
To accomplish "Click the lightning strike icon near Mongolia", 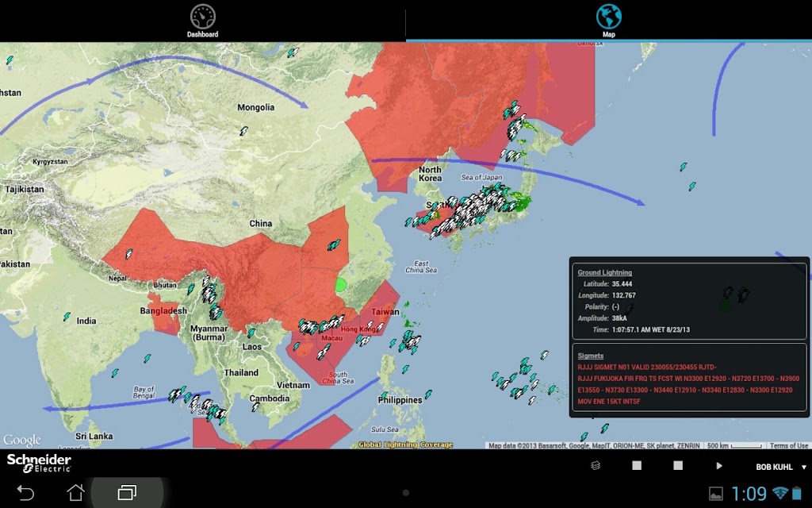I will pyautogui.click(x=243, y=131).
